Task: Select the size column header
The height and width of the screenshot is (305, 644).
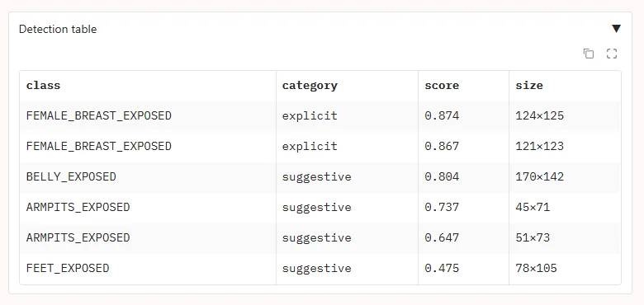Action: click(x=565, y=86)
